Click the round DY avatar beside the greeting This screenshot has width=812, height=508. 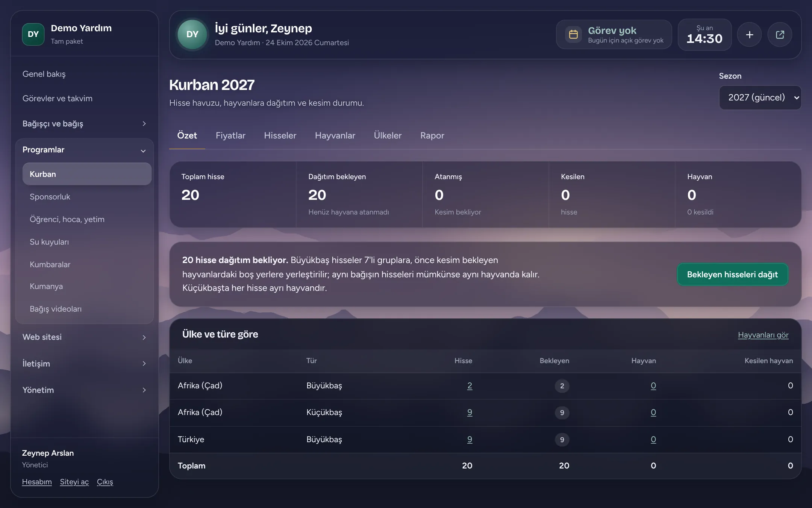point(192,35)
